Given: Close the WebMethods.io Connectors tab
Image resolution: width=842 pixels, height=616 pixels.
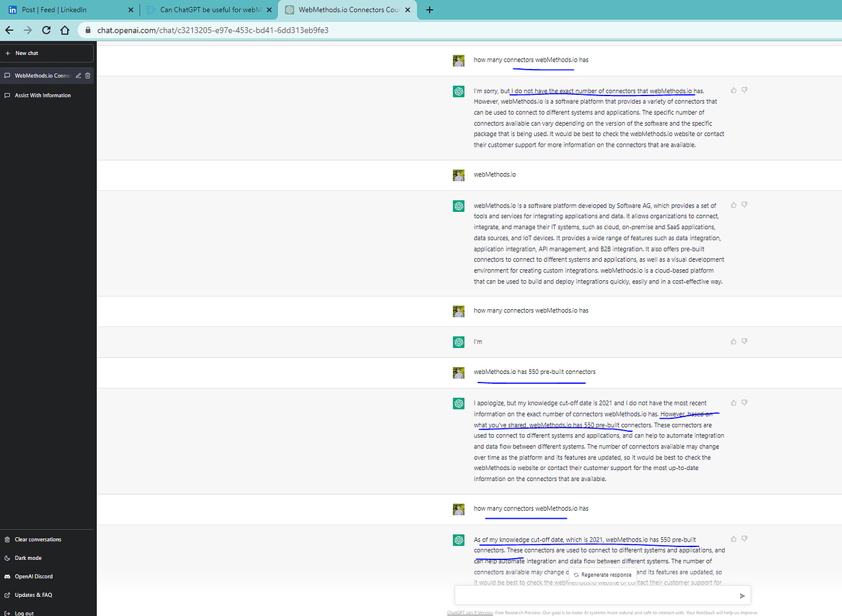Looking at the screenshot, I should click(x=407, y=10).
